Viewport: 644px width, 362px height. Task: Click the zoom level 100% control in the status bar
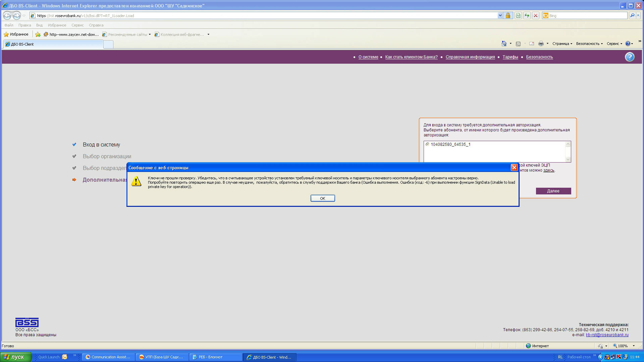coord(623,346)
